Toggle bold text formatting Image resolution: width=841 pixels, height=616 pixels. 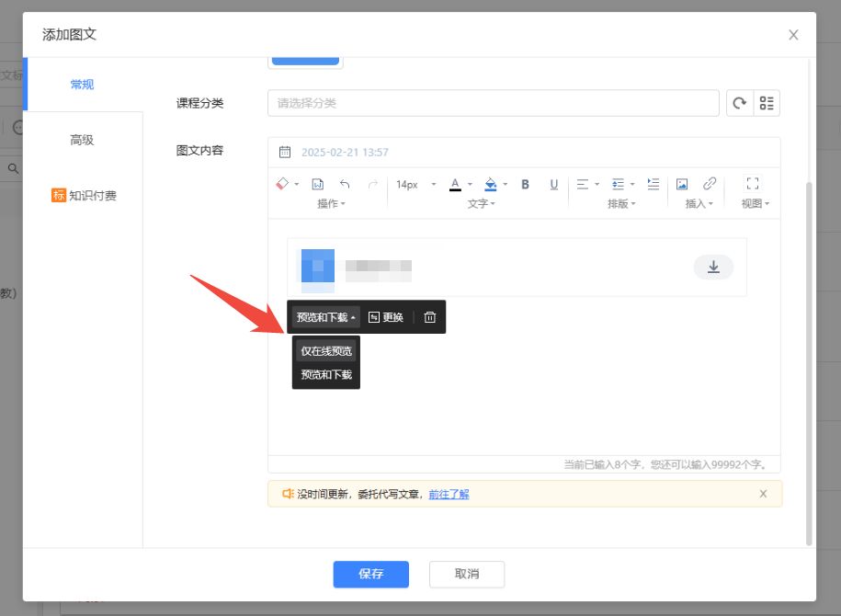526,184
